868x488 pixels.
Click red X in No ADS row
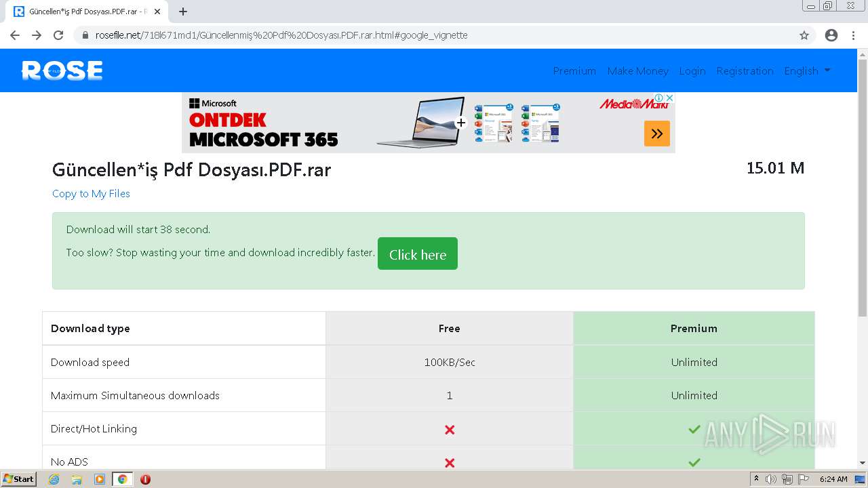coord(450,463)
